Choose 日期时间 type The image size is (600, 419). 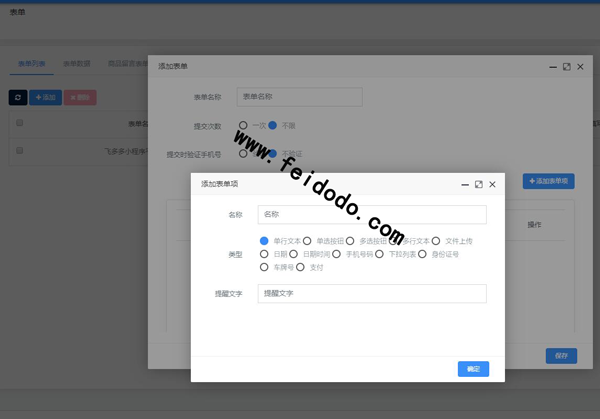coord(293,254)
